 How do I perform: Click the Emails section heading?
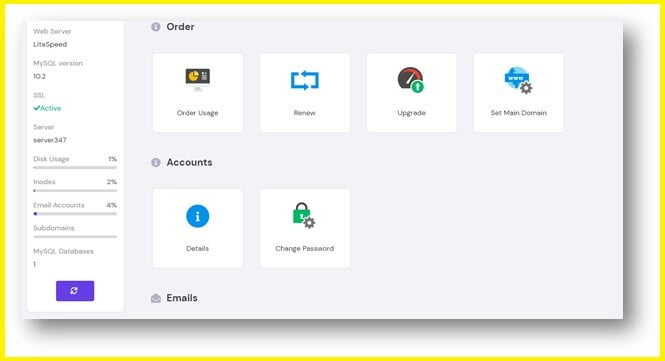click(x=182, y=298)
